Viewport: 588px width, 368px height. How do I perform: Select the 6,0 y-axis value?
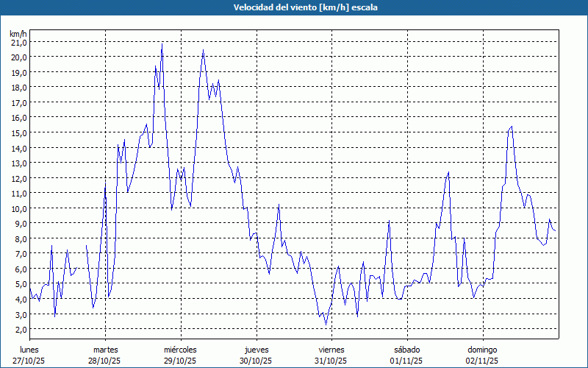click(x=21, y=269)
